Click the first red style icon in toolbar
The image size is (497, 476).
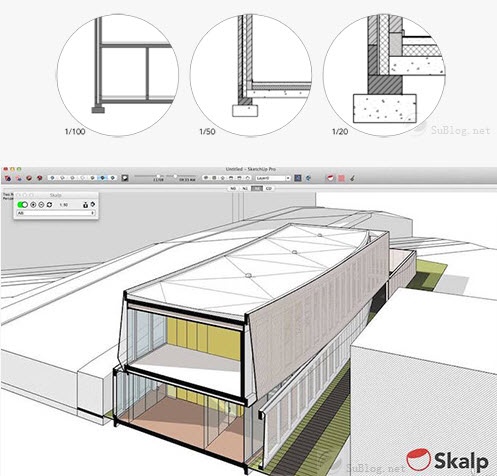[x=7, y=178]
